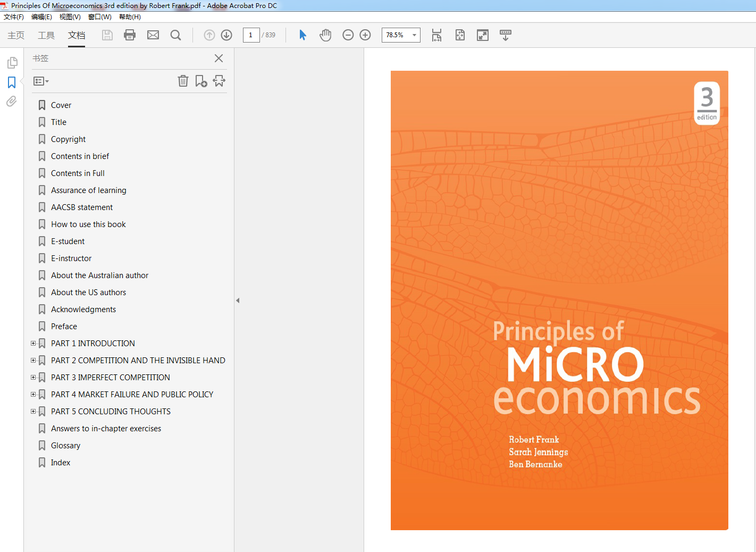Collapse navigation pane with side arrow
Screen dimensions: 756x552
[238, 300]
